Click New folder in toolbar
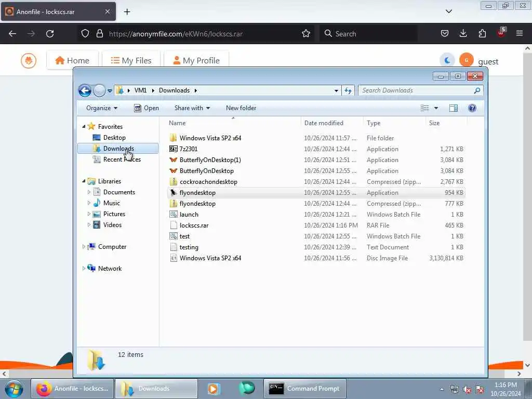This screenshot has height=399, width=532. point(241,108)
